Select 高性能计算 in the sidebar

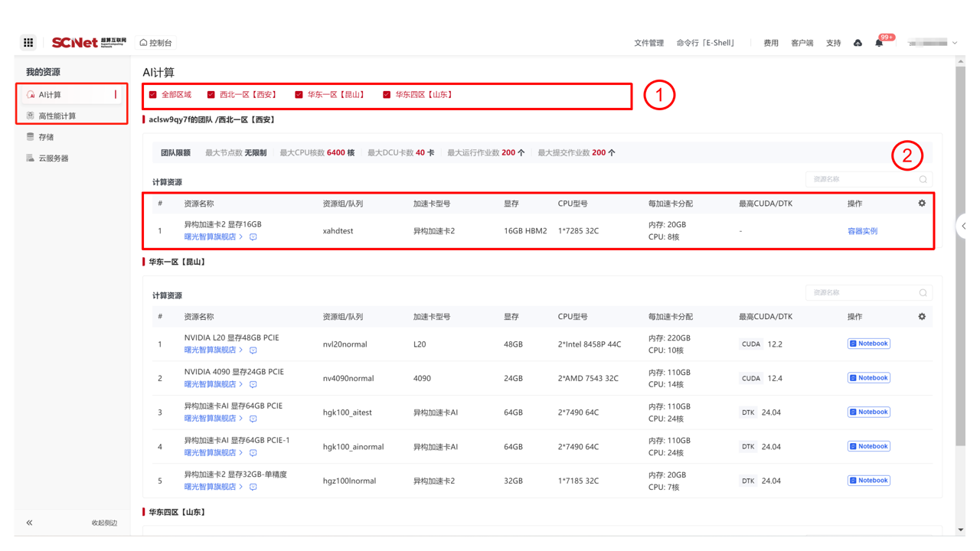[57, 116]
